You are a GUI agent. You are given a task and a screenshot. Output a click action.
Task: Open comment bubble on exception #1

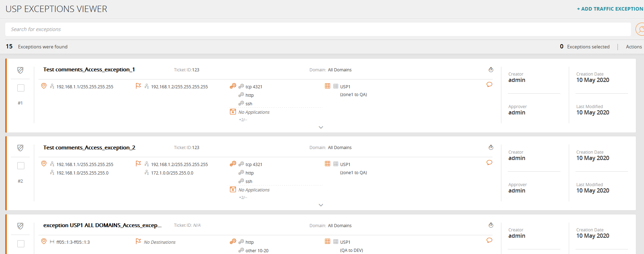489,84
